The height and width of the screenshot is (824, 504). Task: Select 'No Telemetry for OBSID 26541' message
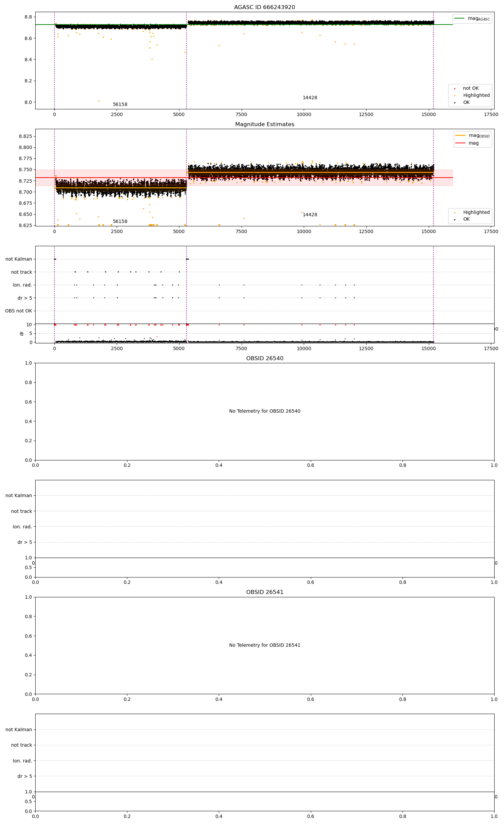[x=264, y=645]
